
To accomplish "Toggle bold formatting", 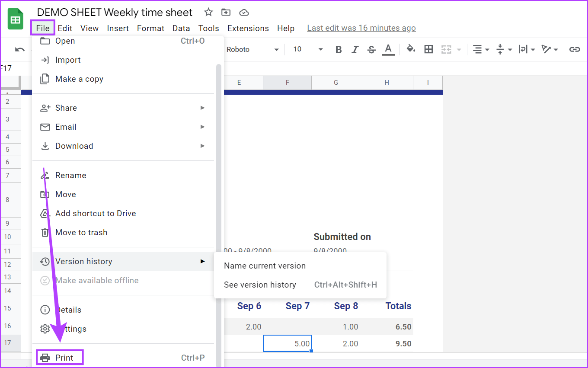I will pyautogui.click(x=339, y=49).
